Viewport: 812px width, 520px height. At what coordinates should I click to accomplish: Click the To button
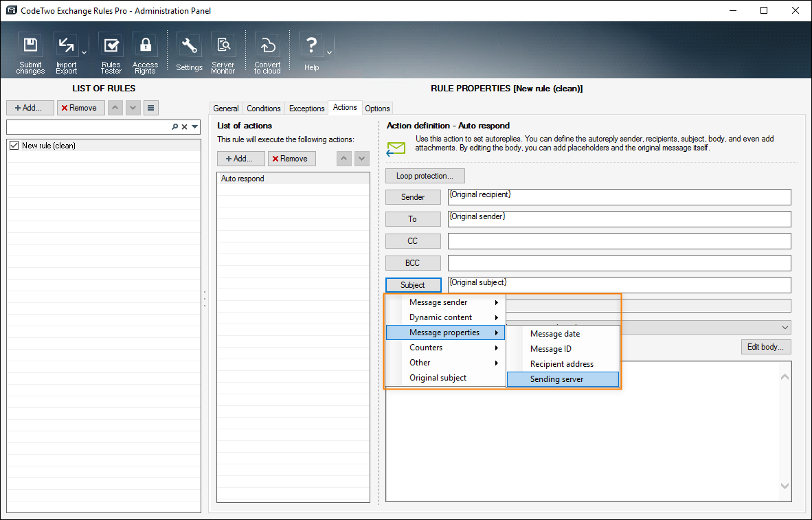(414, 218)
